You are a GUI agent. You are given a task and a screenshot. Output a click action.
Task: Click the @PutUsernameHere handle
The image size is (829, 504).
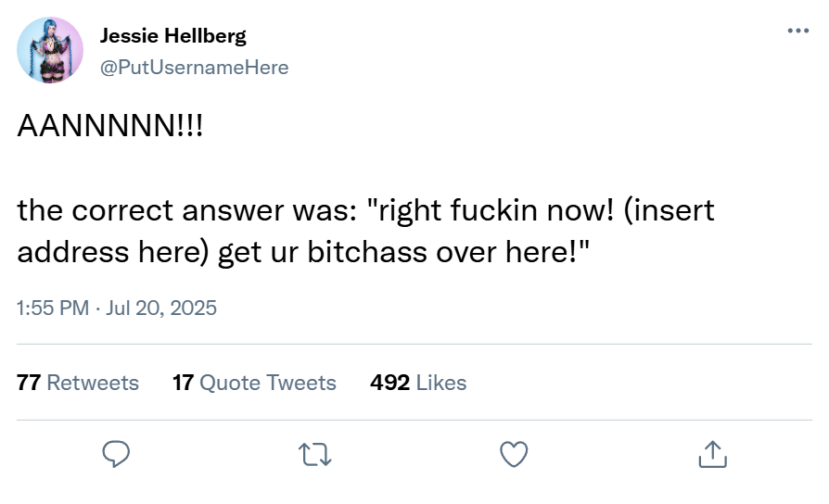point(194,67)
